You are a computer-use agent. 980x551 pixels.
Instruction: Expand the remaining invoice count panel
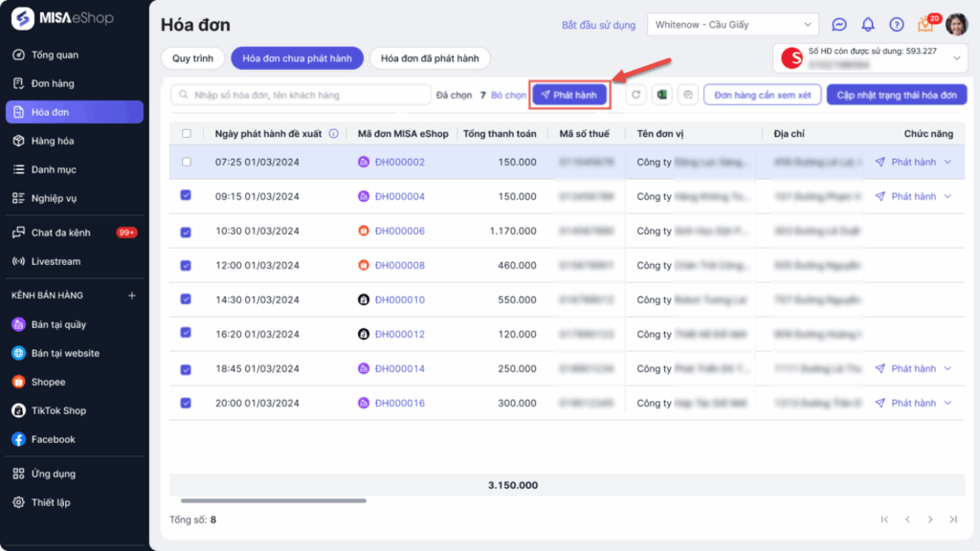[958, 58]
